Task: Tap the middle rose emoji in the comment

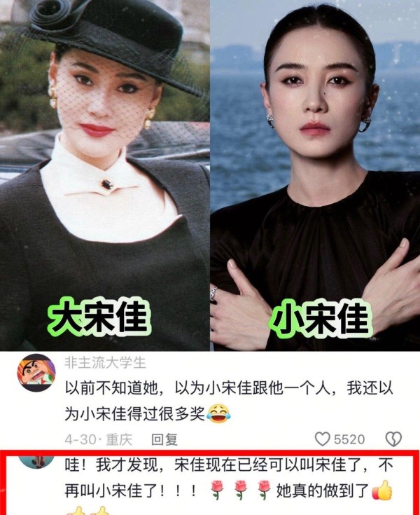Action: tap(240, 490)
